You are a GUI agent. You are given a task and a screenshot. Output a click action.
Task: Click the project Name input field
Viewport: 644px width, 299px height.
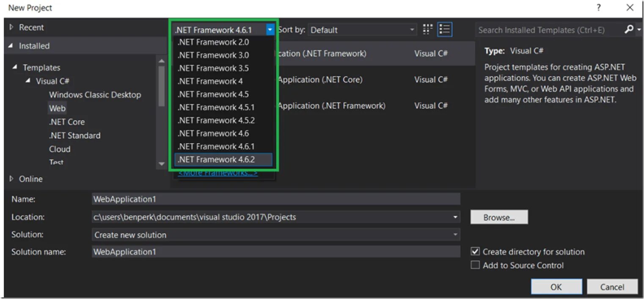(x=276, y=199)
